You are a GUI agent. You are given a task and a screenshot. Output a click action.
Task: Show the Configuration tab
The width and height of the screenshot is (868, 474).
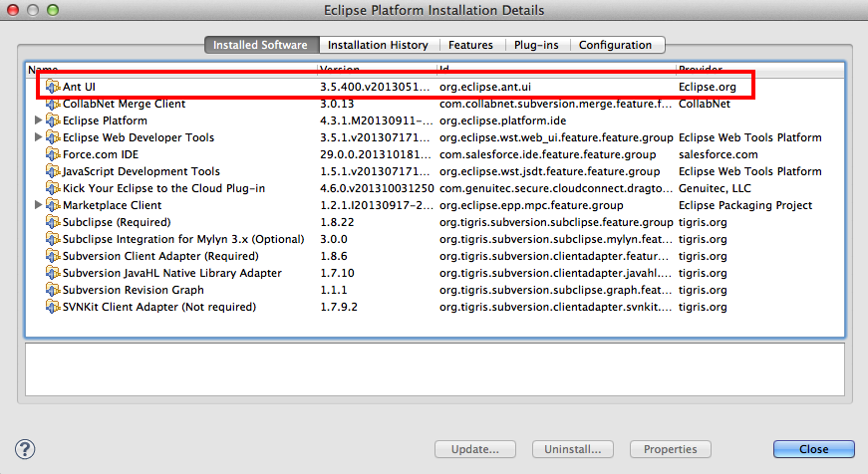(x=616, y=45)
